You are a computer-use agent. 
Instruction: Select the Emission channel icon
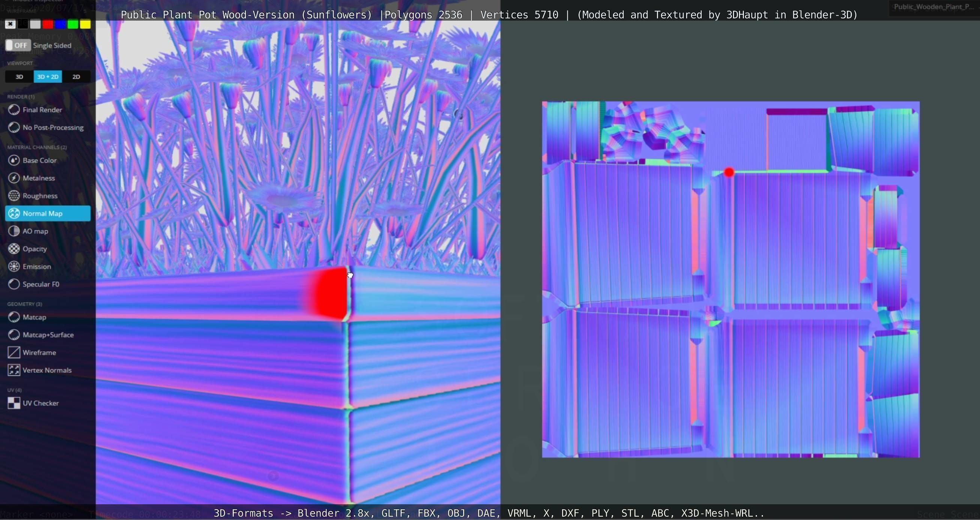pos(14,266)
